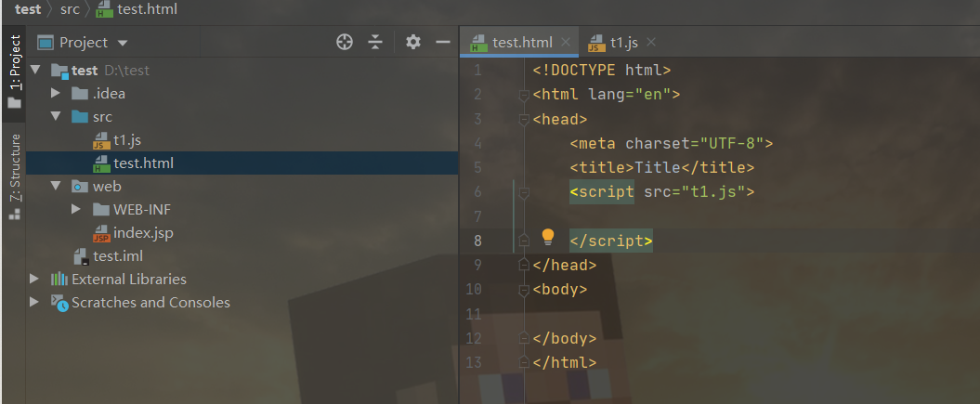
Task: Click the yellow lightbulb intention icon
Action: [547, 236]
